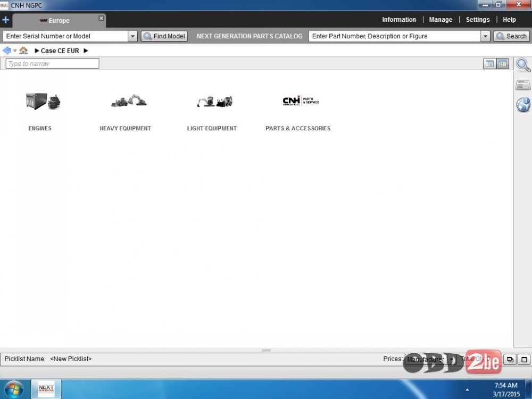Open the CNH Parts & Service logo
The image size is (532, 399).
tap(301, 101)
